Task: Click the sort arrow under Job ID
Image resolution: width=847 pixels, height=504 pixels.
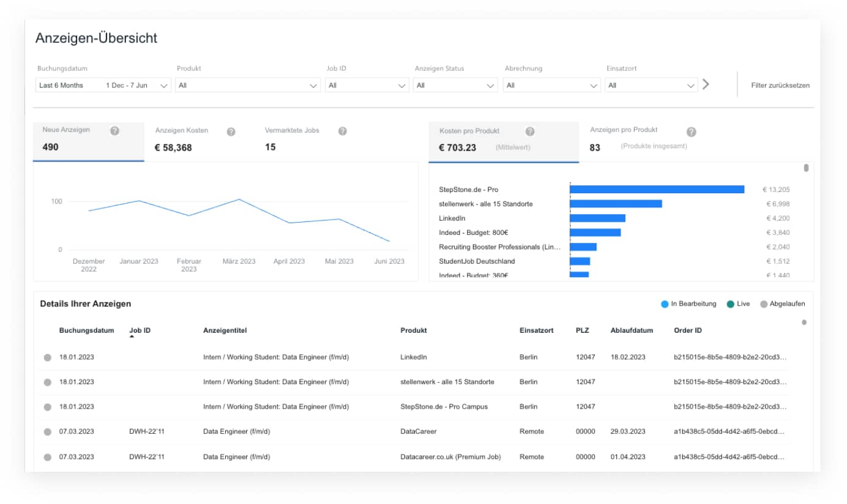Action: tap(132, 337)
